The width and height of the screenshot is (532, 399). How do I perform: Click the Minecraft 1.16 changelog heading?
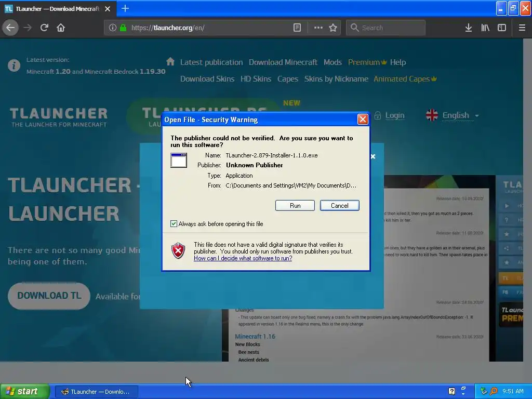[255, 336]
